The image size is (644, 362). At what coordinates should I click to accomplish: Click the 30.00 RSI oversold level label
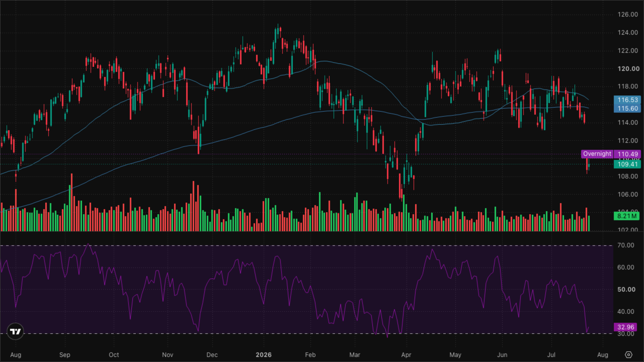pyautogui.click(x=626, y=334)
